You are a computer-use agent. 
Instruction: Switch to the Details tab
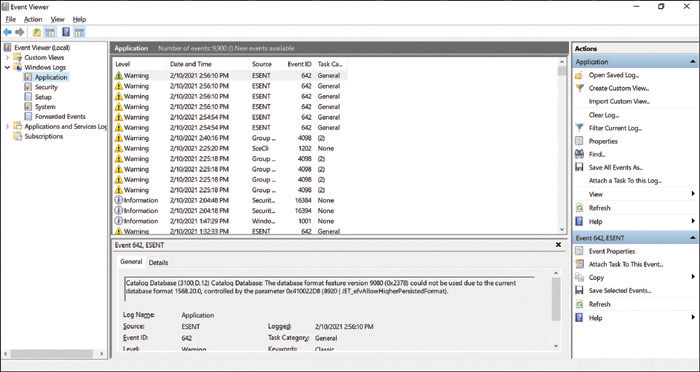(158, 263)
